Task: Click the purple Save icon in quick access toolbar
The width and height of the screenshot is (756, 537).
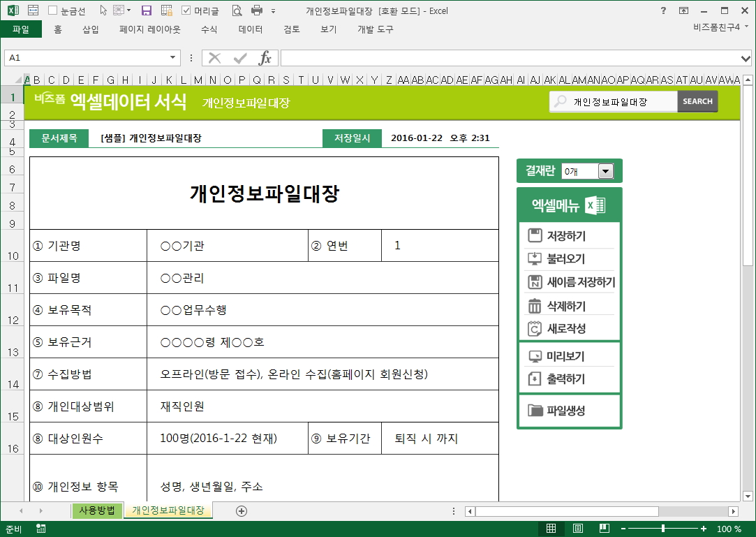Action: pos(147,10)
